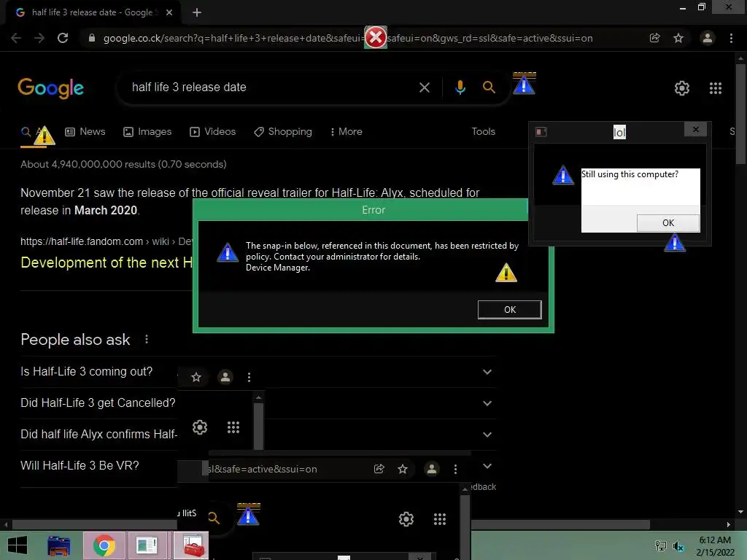
Task: Open the half-life.fandom.com URL breadcrumb
Action: click(x=107, y=241)
